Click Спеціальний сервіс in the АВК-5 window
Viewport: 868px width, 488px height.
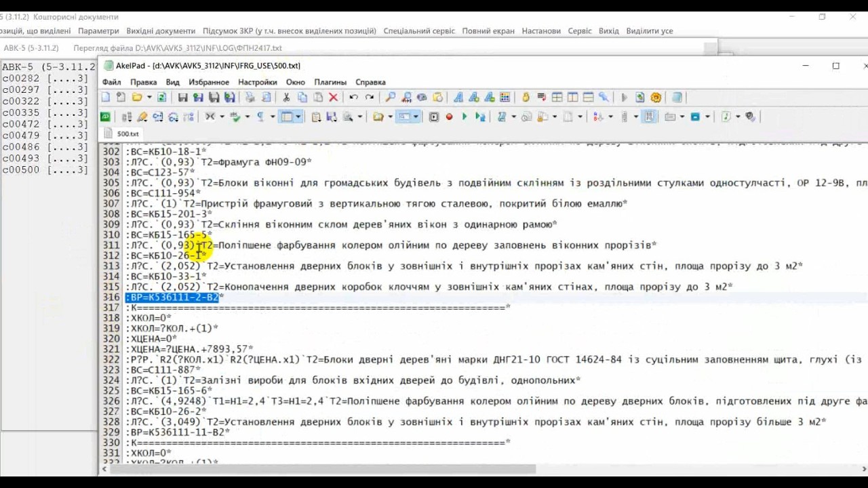pyautogui.click(x=419, y=31)
